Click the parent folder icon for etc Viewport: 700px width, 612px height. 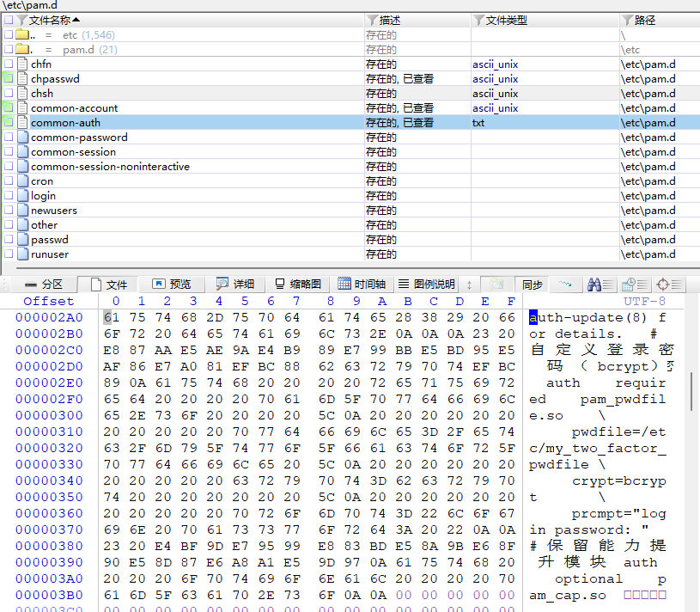tap(22, 34)
